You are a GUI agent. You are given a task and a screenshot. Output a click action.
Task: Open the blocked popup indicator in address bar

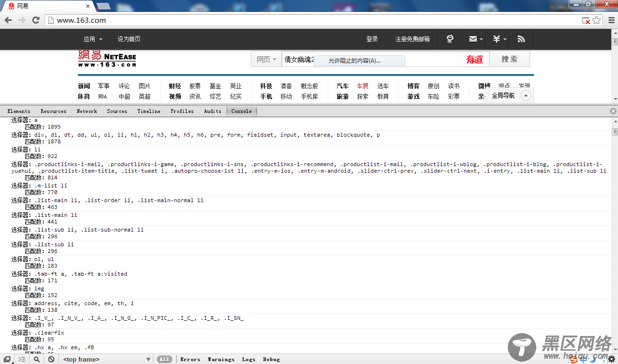pos(587,21)
